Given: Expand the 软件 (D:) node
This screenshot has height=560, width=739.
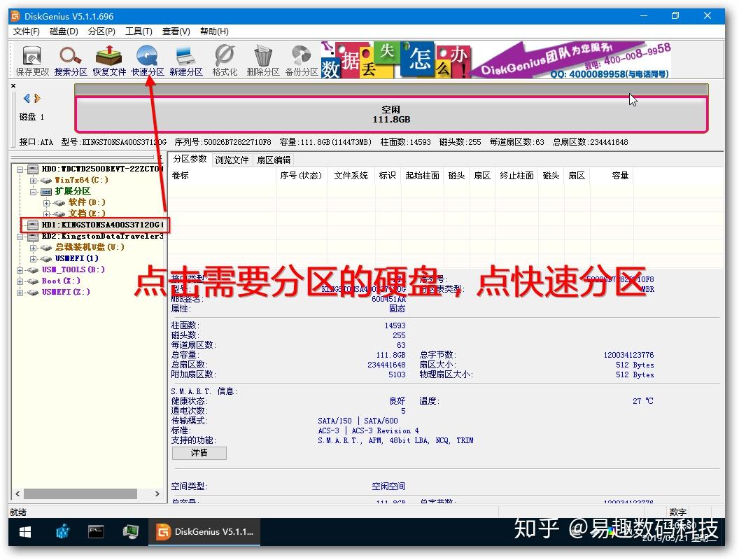Looking at the screenshot, I should coord(46,203).
